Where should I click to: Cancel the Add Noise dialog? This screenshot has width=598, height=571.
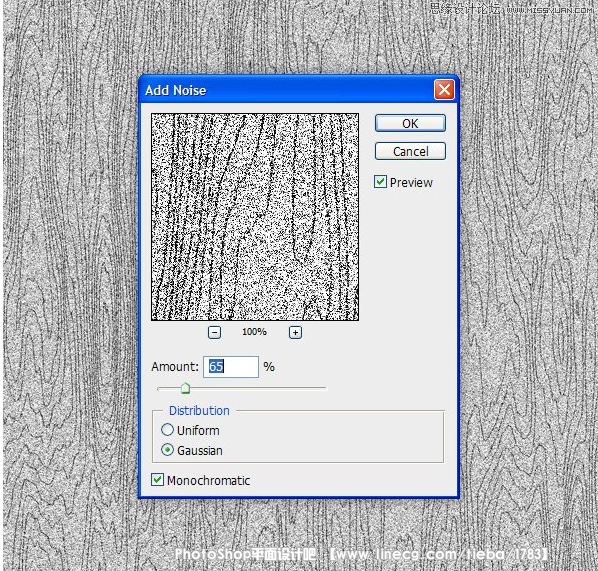[x=410, y=151]
